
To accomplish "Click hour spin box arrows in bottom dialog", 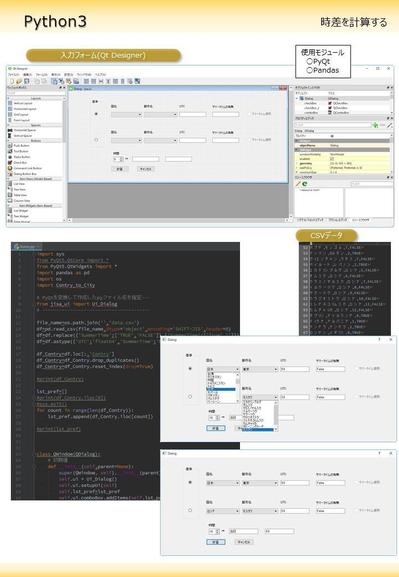I will 218,531.
